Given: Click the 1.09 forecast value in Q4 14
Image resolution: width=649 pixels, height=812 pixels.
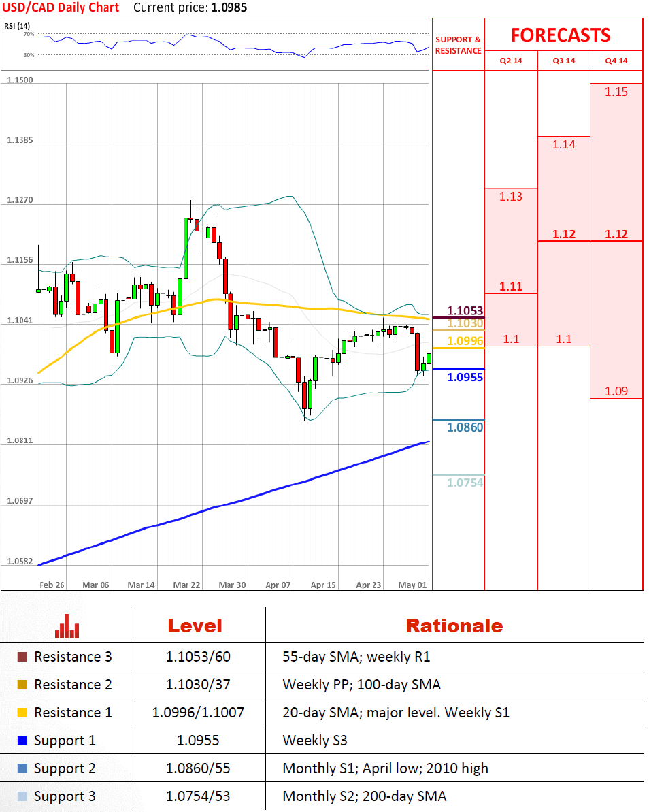Looking at the screenshot, I should (x=616, y=391).
